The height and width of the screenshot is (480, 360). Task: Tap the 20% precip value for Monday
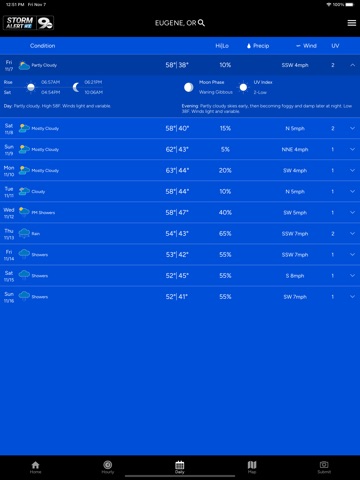(x=225, y=170)
